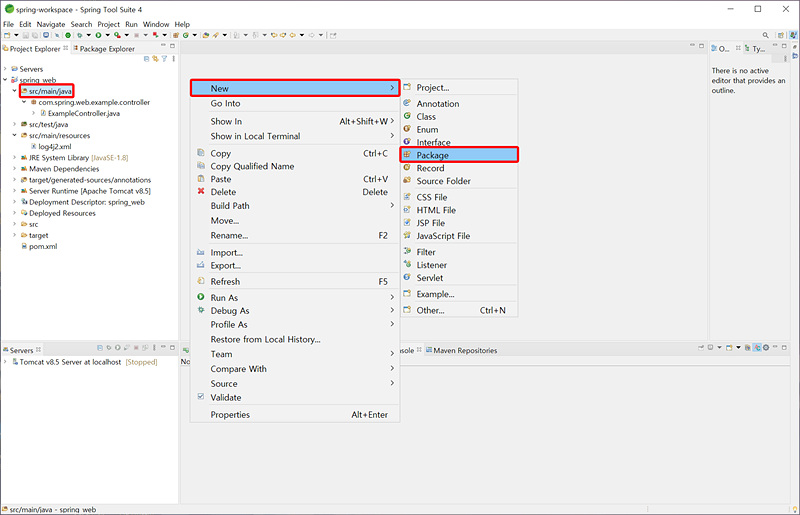Screen dimensions: 800x515
Task: Expand the Servers tree node arrow
Action: (5, 69)
